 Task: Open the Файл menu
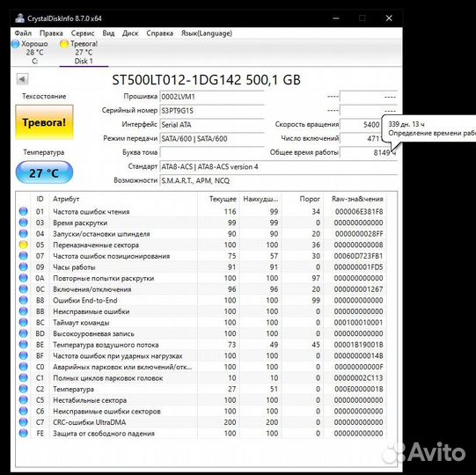point(23,33)
